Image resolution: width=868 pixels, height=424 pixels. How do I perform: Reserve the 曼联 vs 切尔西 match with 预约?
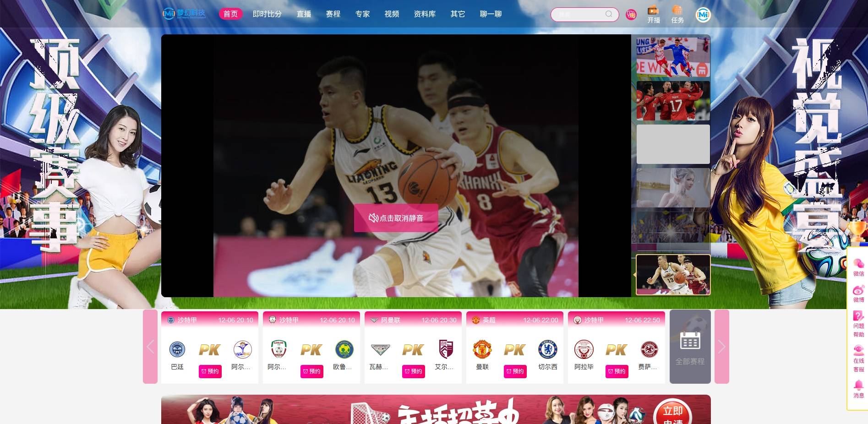tap(515, 371)
